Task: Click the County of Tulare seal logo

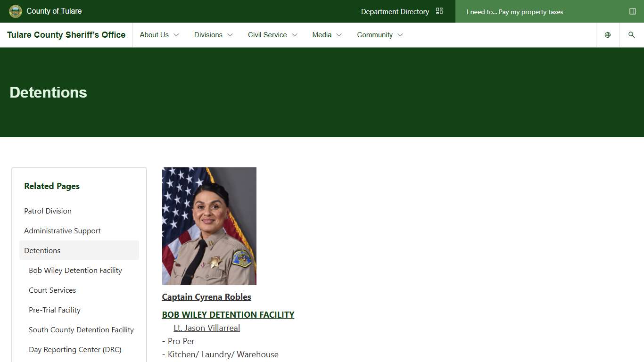Action: (16, 11)
